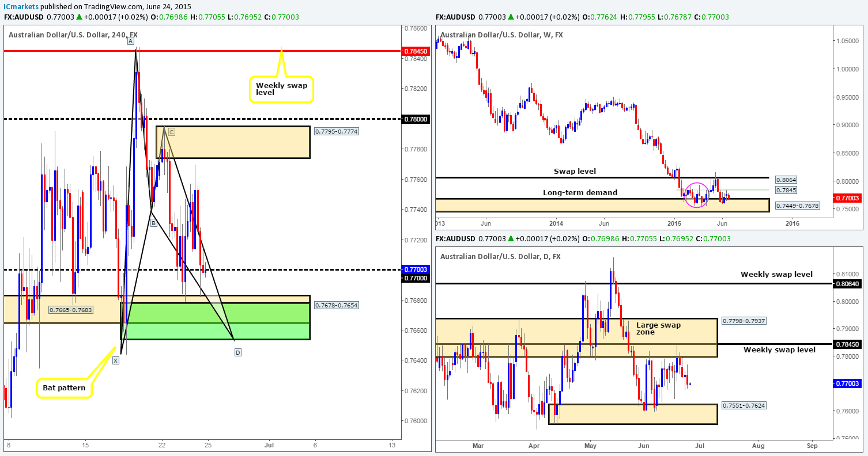Click the harmonic point A marker
The height and width of the screenshot is (456, 868).
[x=131, y=41]
